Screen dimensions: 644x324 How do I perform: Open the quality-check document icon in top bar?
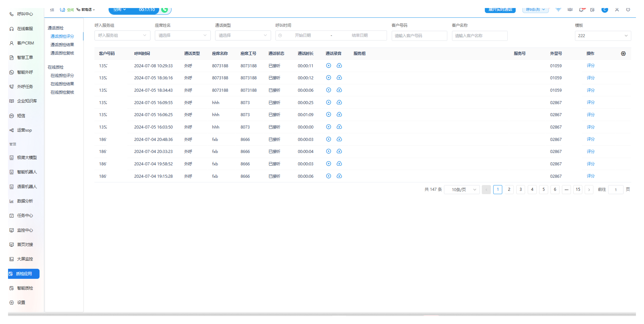(x=593, y=10)
